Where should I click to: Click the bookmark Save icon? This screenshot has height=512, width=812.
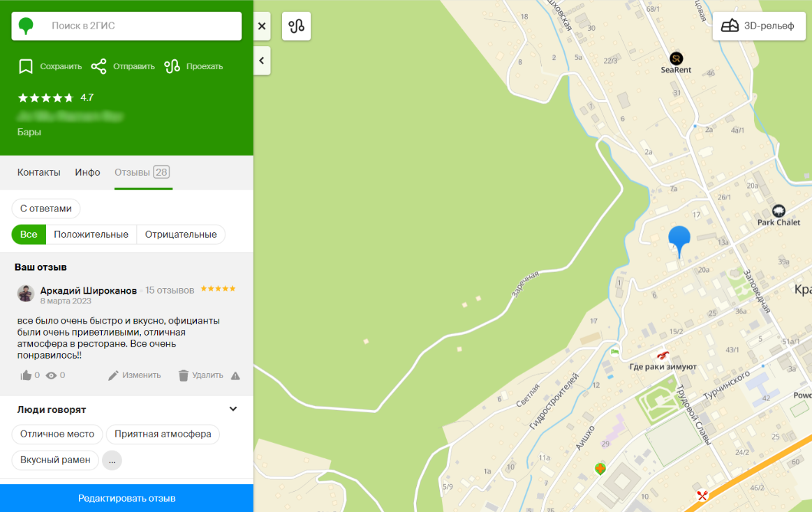click(x=26, y=66)
